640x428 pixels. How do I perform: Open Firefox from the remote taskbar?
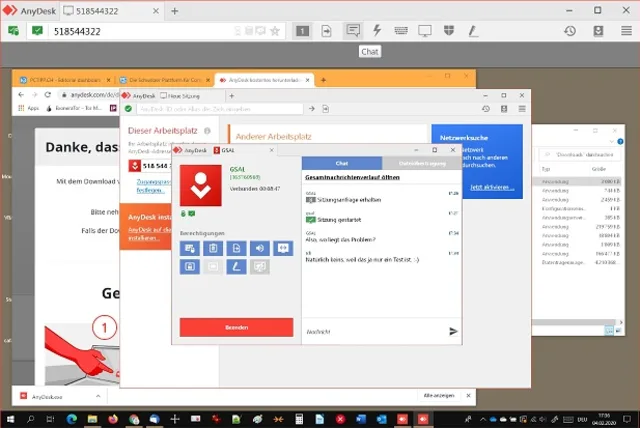113,419
